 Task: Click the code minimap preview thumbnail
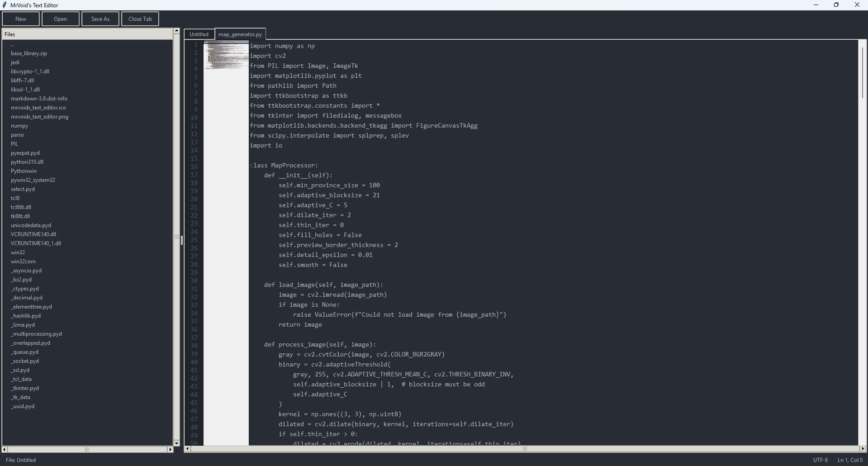point(226,55)
